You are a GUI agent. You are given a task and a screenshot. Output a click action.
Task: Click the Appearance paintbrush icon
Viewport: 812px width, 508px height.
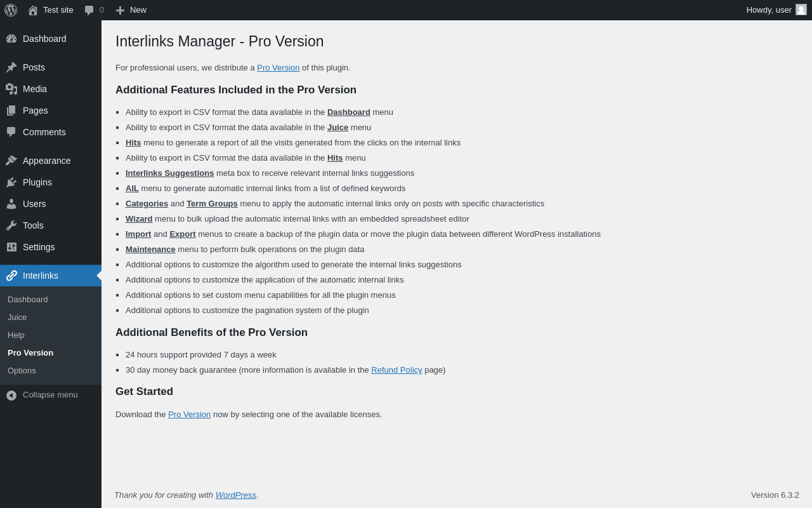pos(11,161)
